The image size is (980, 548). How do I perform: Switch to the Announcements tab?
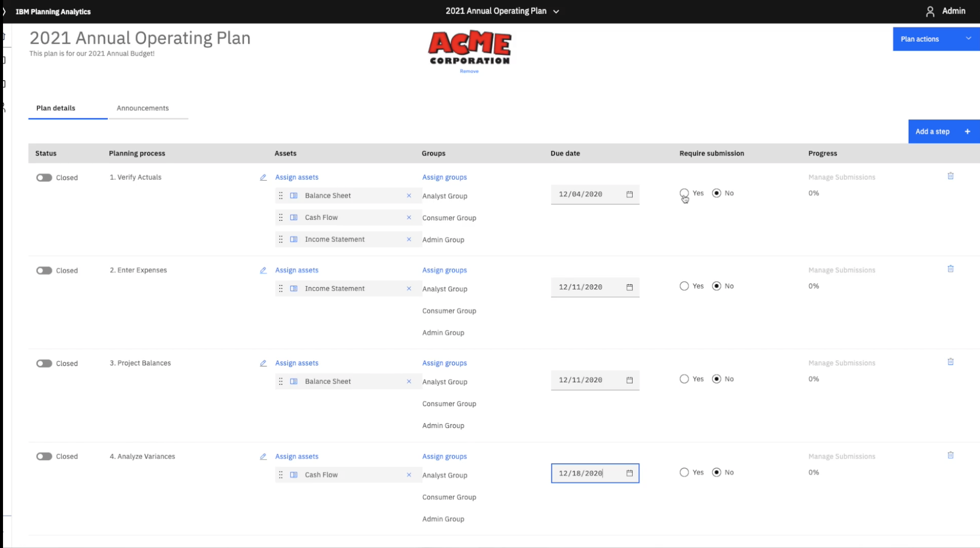142,108
